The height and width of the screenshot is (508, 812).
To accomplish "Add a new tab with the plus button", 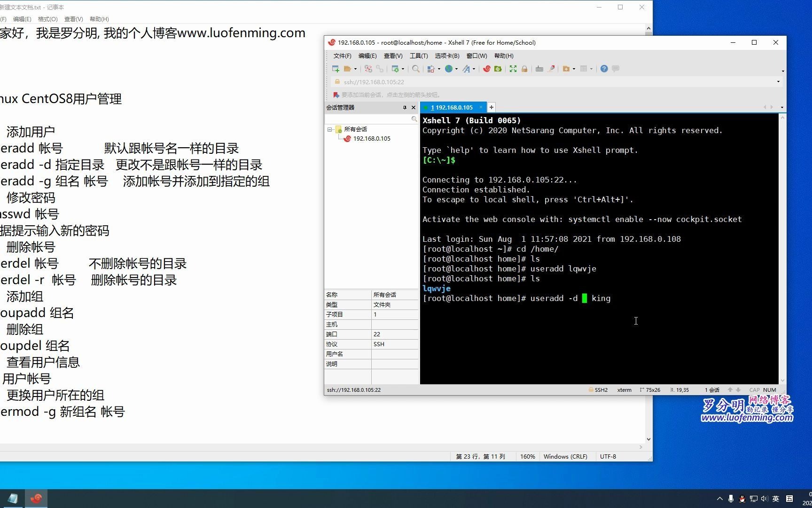I will (492, 107).
